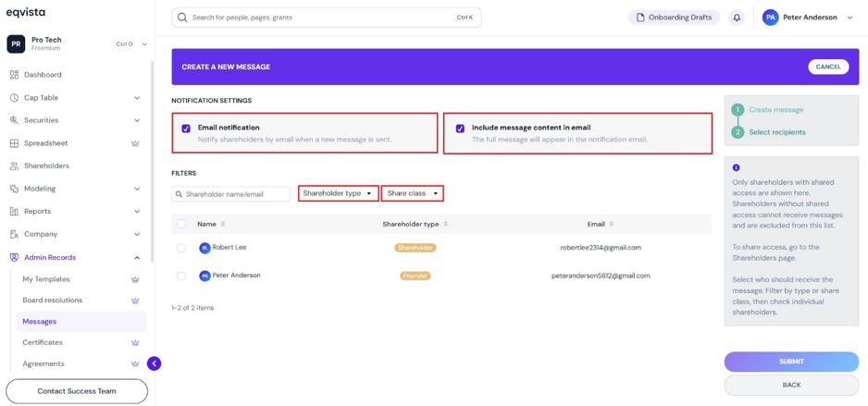Click the Shareholders people icon
Screen dimensions: 868x406
[x=15, y=166]
